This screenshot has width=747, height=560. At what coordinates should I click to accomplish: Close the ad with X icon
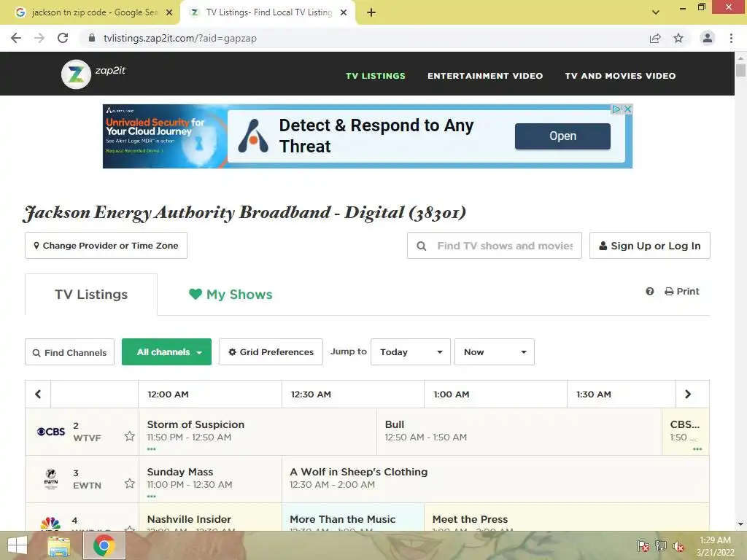coord(628,109)
